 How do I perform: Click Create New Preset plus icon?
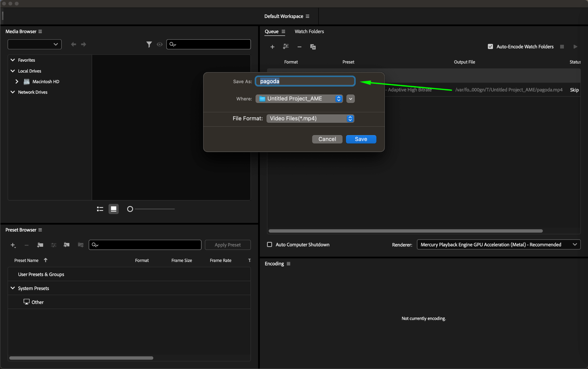click(13, 245)
